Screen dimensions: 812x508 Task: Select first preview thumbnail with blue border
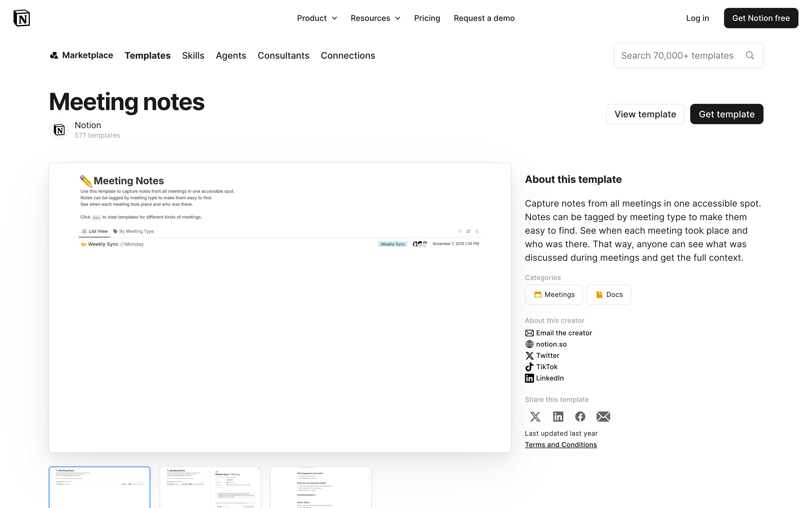(x=99, y=487)
